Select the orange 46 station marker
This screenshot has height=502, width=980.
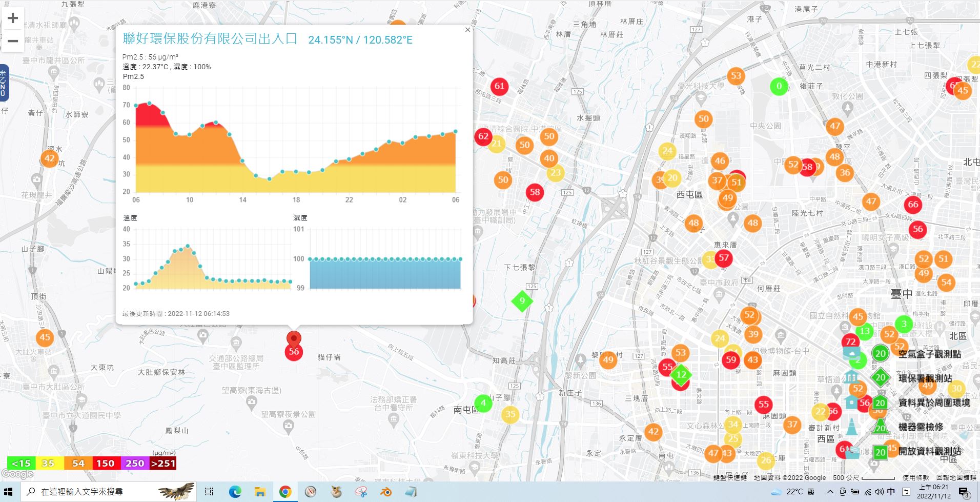coord(720,161)
